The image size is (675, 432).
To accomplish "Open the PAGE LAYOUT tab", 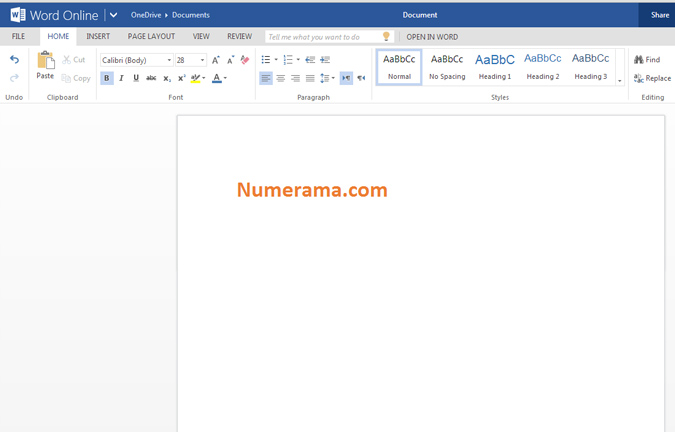I will pyautogui.click(x=151, y=36).
